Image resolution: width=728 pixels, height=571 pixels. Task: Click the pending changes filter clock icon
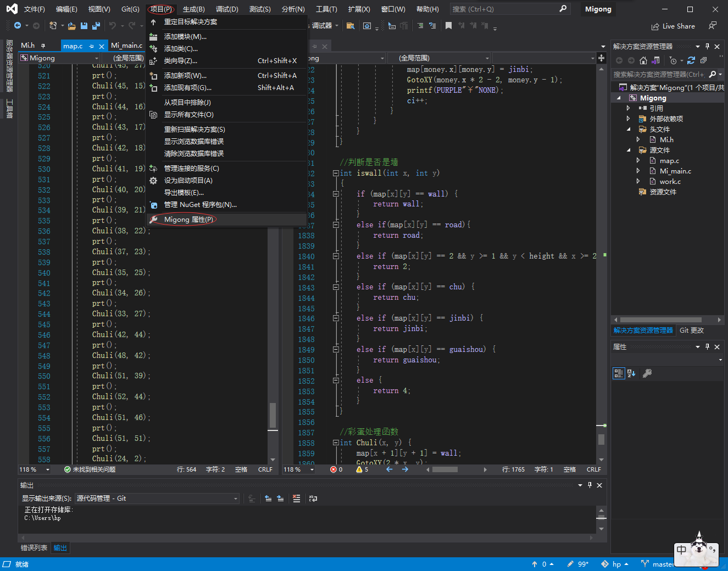pos(673,60)
